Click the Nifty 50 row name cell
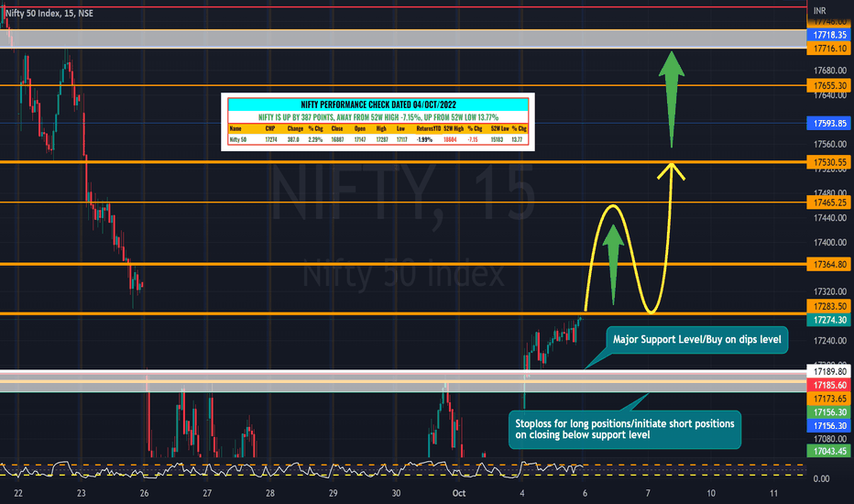 coord(238,140)
